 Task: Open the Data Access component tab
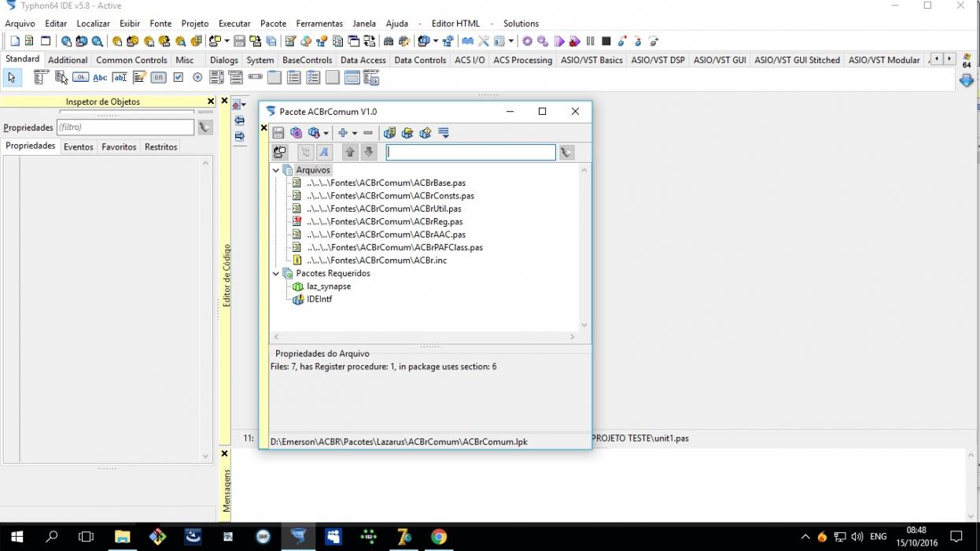coord(363,60)
